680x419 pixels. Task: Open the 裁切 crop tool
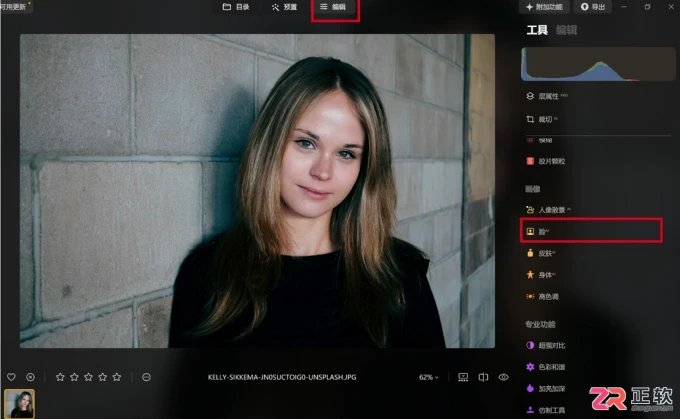pos(542,119)
